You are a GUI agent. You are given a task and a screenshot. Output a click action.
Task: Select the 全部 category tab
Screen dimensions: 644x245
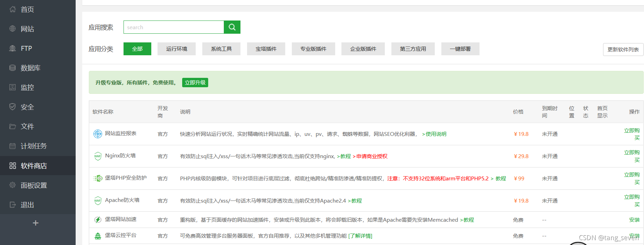(137, 49)
